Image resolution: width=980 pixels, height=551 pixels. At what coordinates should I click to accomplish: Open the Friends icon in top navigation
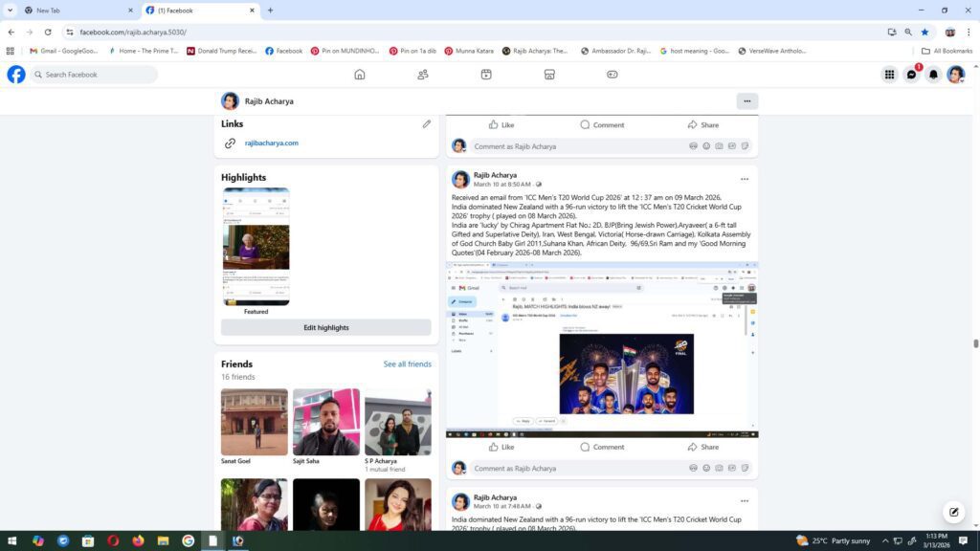(423, 75)
